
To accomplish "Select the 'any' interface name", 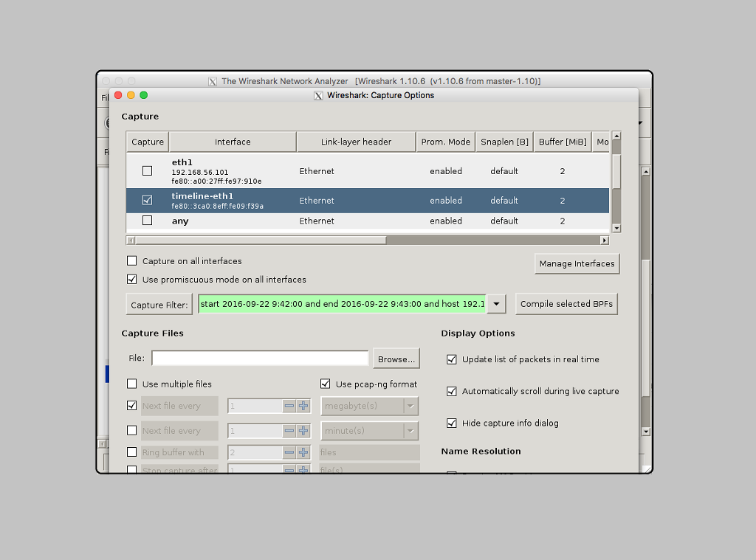I will click(x=180, y=221).
